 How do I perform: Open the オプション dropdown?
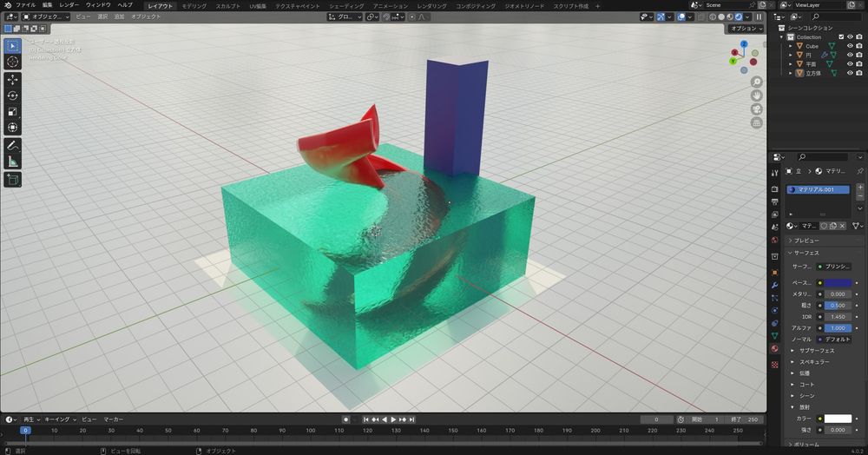(746, 29)
